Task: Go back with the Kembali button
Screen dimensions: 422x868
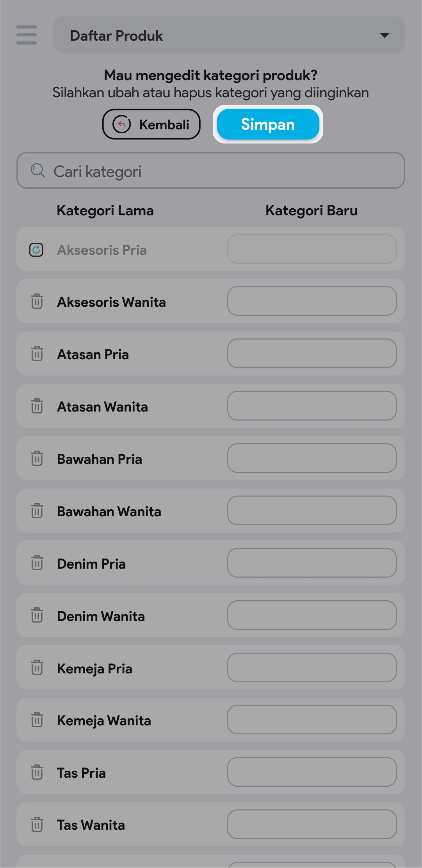Action: coord(151,124)
